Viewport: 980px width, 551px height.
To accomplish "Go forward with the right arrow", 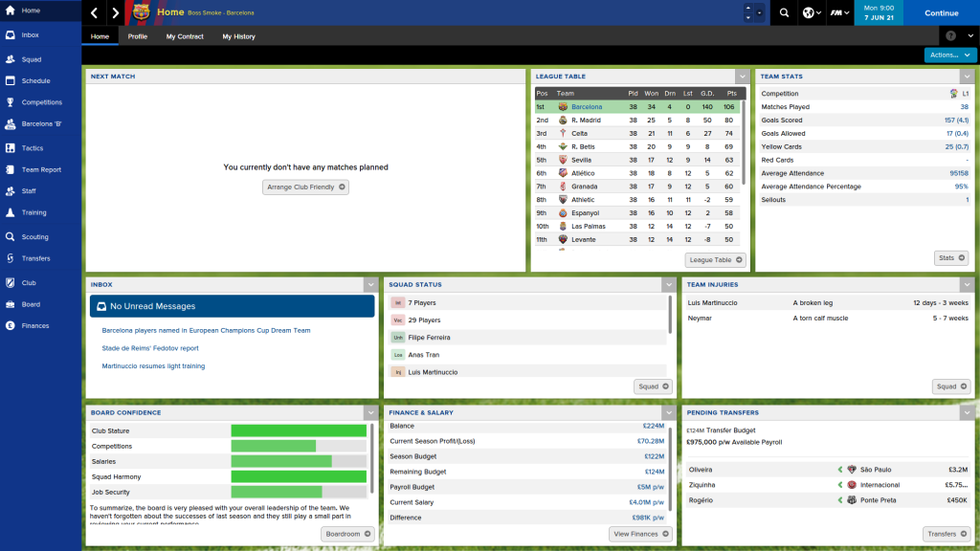I will pos(115,12).
